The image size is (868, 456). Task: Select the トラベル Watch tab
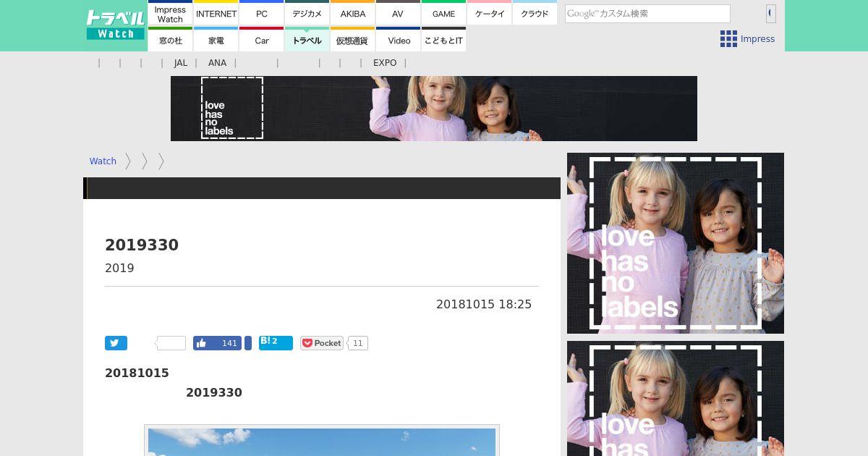coord(307,40)
